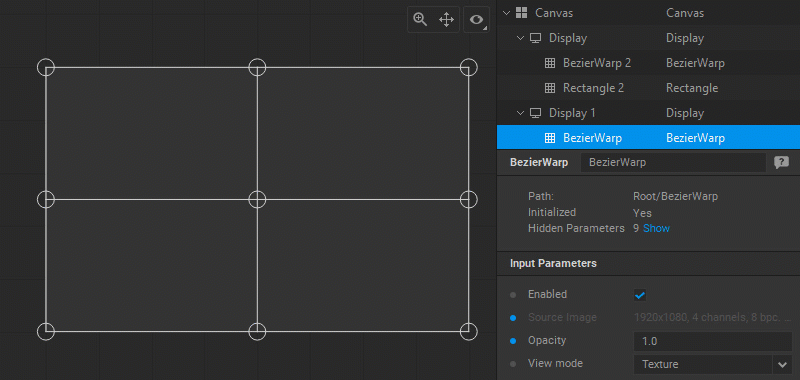
Task: Select the bottom-right warp control point
Action: (468, 331)
